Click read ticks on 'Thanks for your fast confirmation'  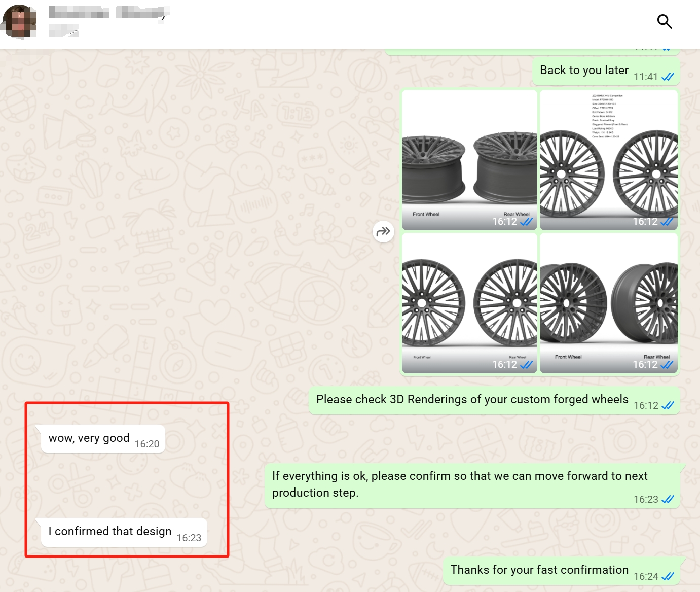668,576
